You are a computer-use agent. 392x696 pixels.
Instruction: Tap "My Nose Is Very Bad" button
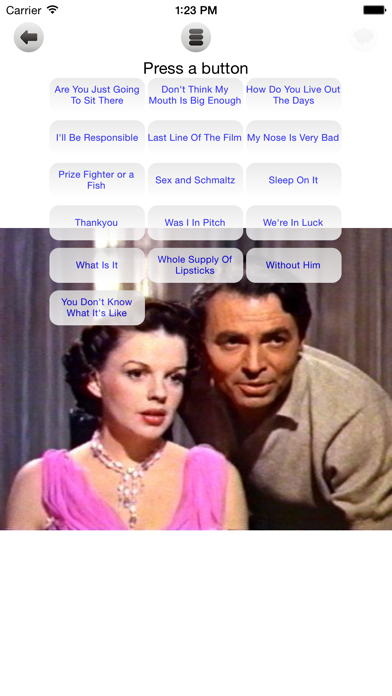point(293,138)
